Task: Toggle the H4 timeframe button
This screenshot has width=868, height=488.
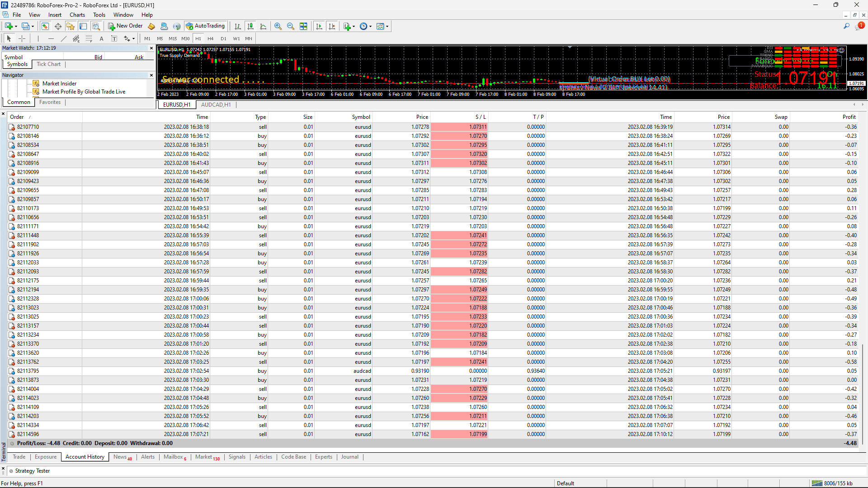Action: tap(211, 39)
